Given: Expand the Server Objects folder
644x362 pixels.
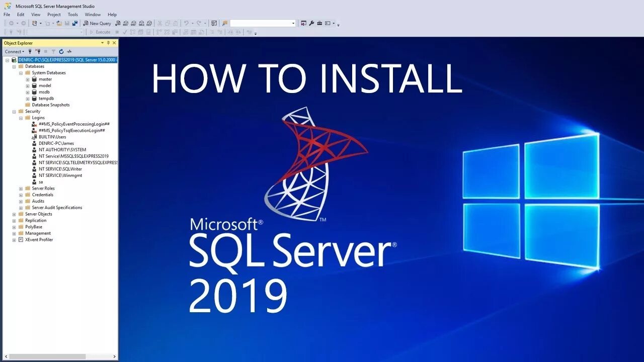Looking at the screenshot, I should (14, 214).
